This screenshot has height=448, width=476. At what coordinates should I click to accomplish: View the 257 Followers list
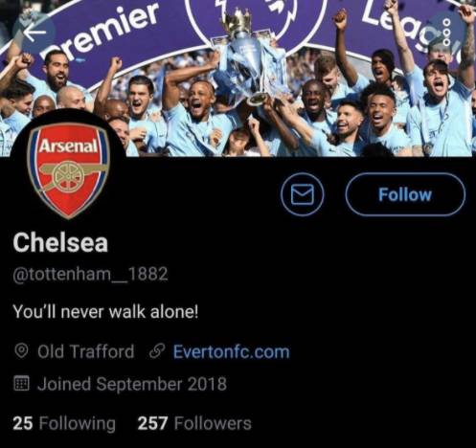point(194,423)
